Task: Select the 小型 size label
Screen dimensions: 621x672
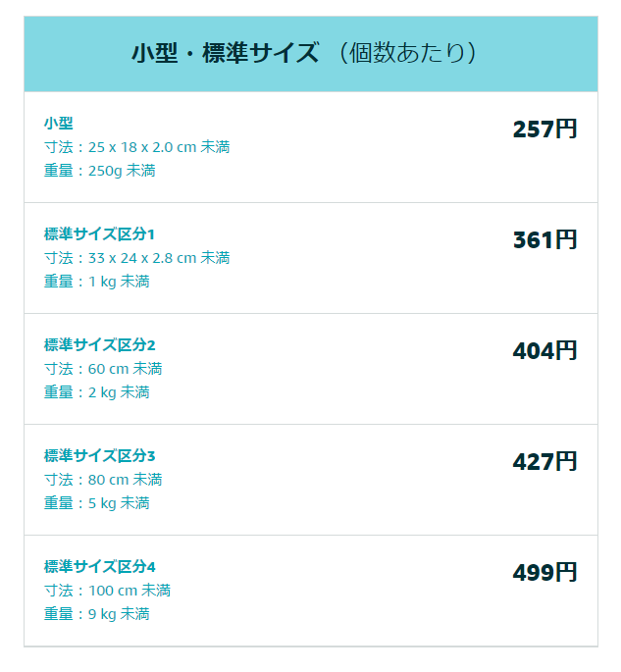Action: [58, 124]
